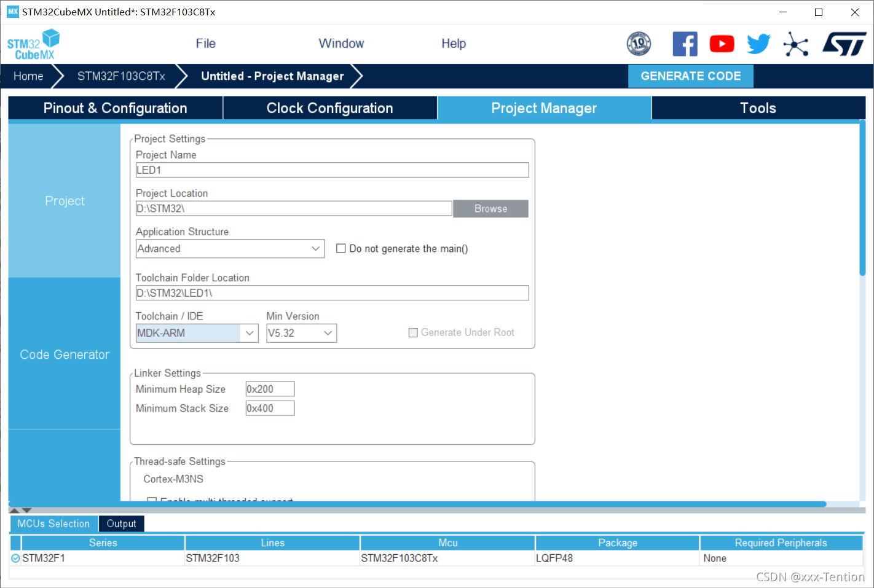
Task: Open the YouTube icon link
Action: tap(722, 44)
